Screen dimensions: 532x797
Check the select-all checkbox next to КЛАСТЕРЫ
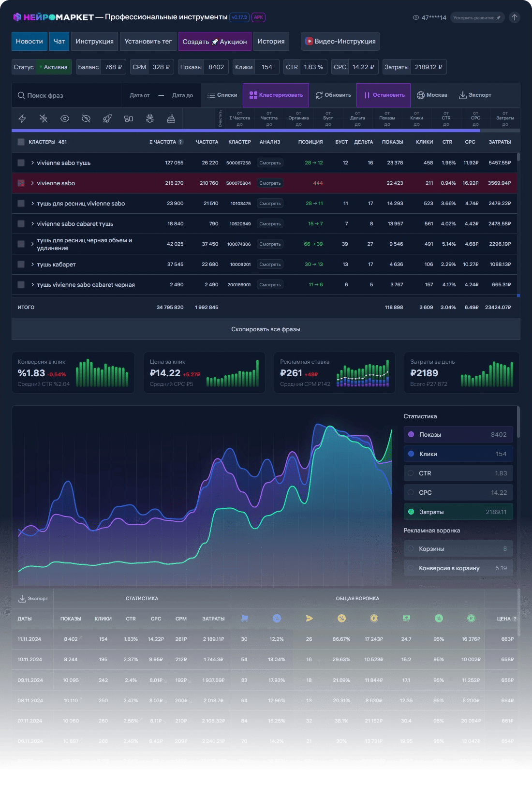(21, 142)
